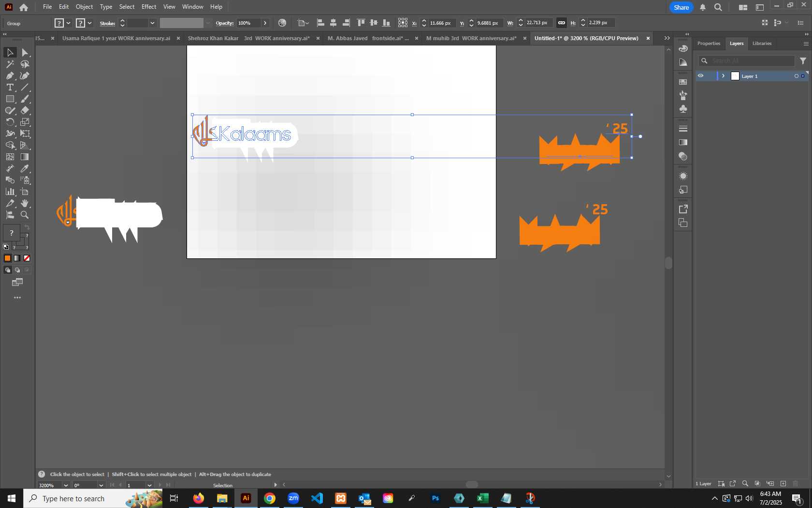Open the Transparency panel icon
The width and height of the screenshot is (812, 508).
683,156
